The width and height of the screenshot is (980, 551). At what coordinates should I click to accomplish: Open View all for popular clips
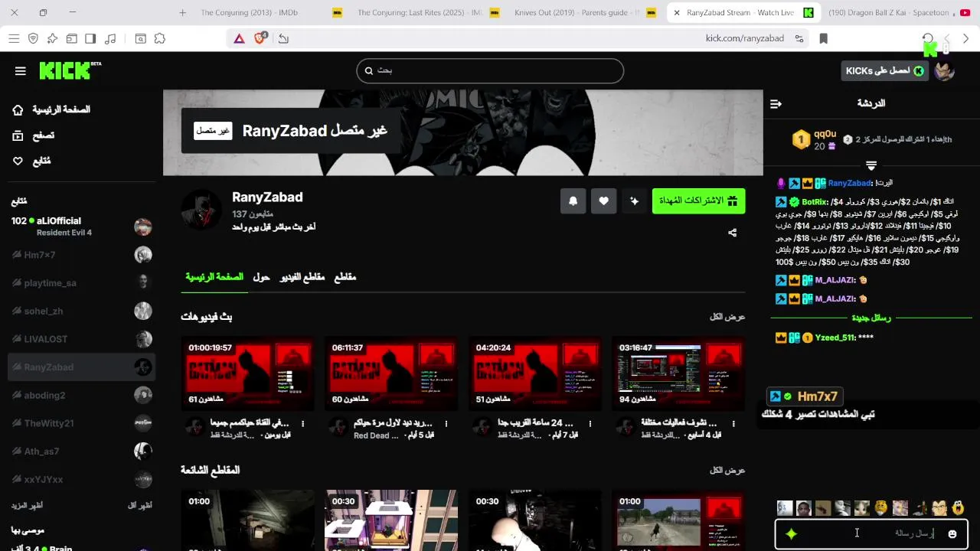pos(727,471)
